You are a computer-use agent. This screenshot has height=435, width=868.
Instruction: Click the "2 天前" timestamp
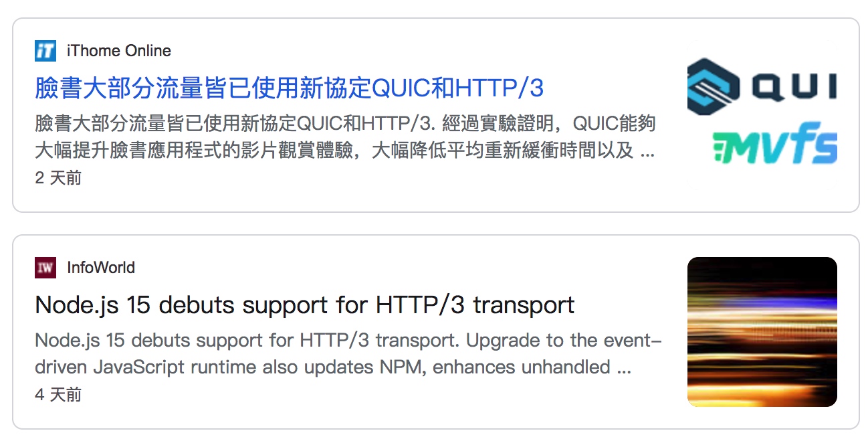(x=58, y=178)
